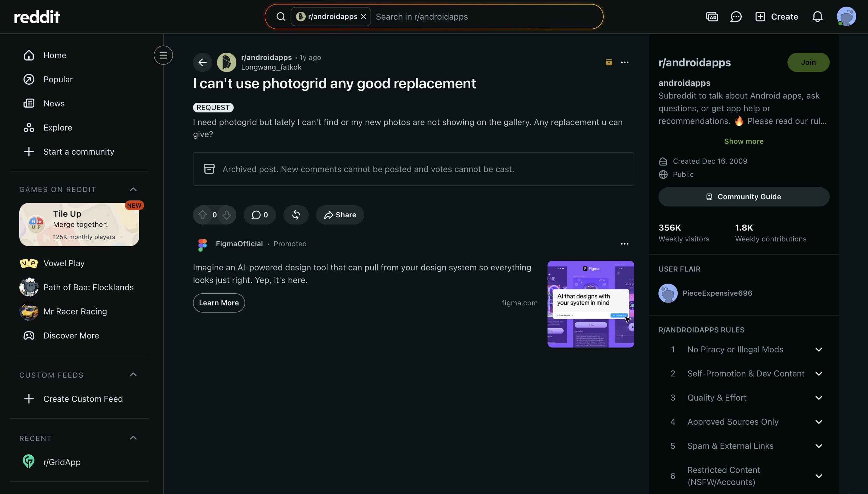Viewport: 868px width, 494px height.
Task: Collapse the Custom Feeds section
Action: pos(133,375)
